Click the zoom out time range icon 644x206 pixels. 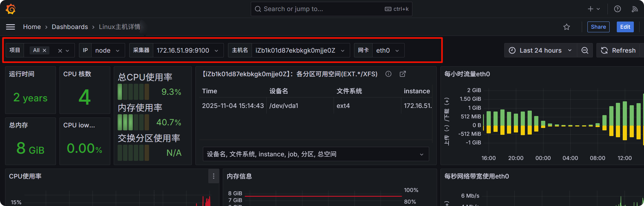pos(585,50)
